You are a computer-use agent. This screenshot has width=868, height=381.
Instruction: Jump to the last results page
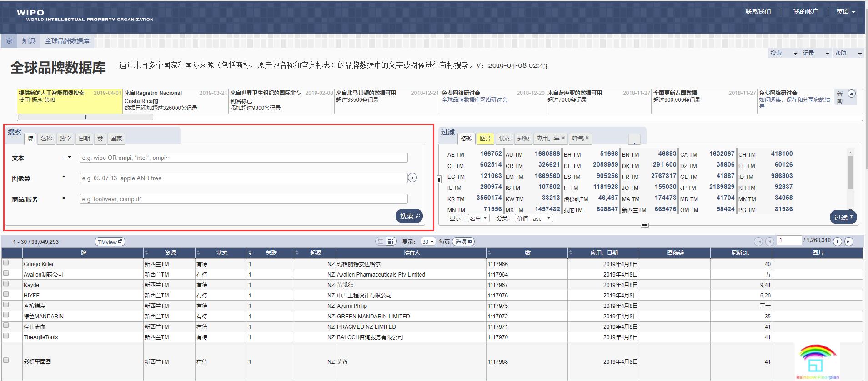click(x=848, y=242)
